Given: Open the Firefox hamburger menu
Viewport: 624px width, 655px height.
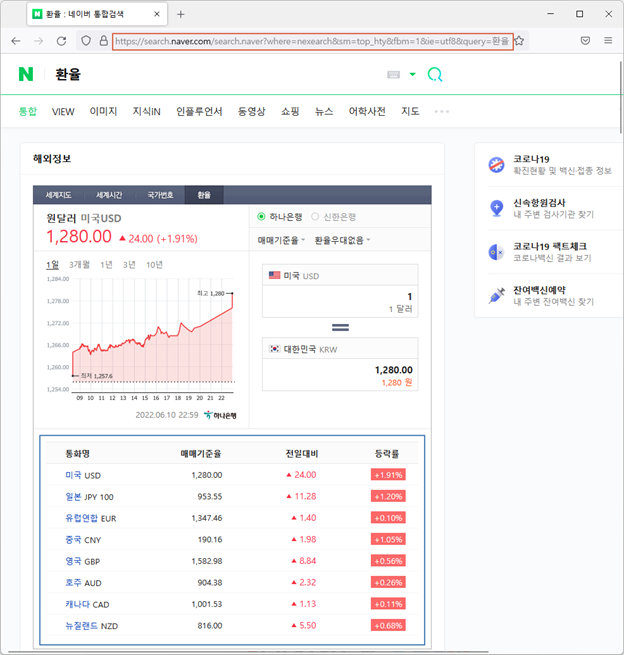Looking at the screenshot, I should (x=608, y=41).
